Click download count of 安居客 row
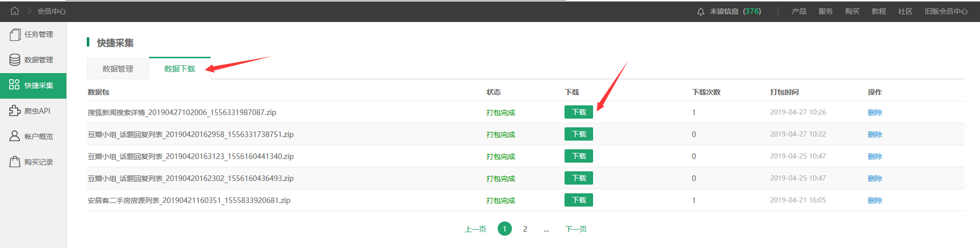 click(x=694, y=200)
